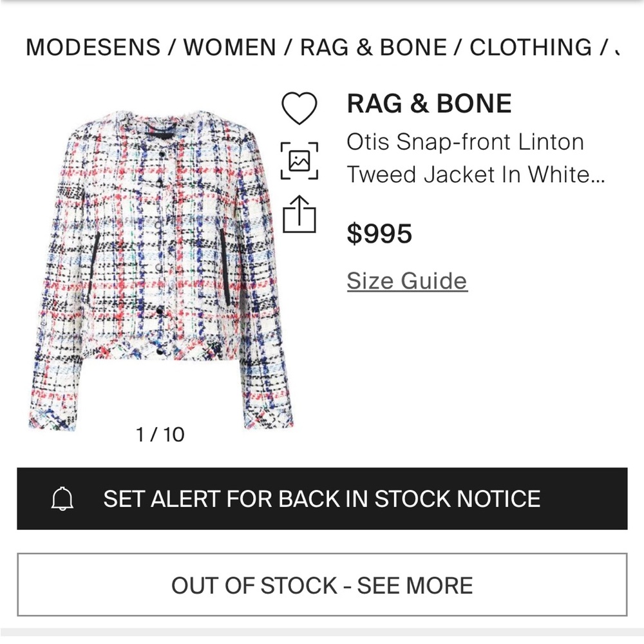Image resolution: width=644 pixels, height=644 pixels.
Task: Click the bell alert icon
Action: (x=62, y=499)
